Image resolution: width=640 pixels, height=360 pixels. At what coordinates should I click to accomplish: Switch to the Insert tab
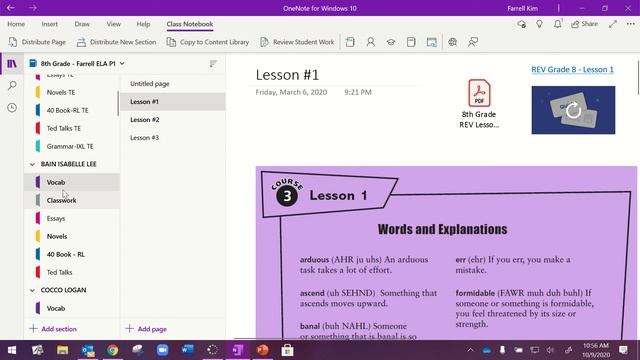[x=49, y=24]
